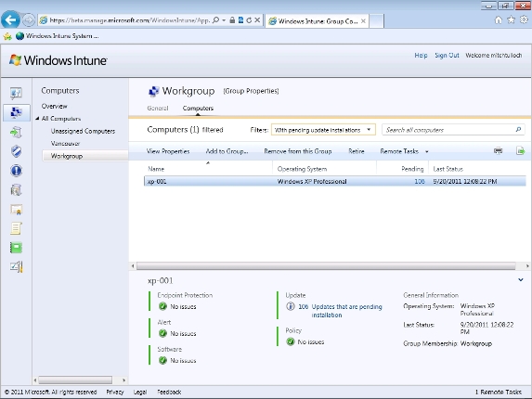Open the Alerts workspace icon

point(16,171)
